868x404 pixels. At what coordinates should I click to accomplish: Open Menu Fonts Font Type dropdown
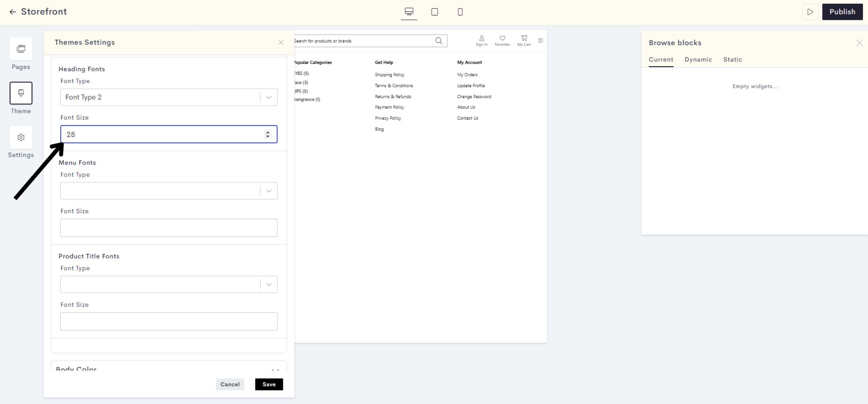pos(169,191)
